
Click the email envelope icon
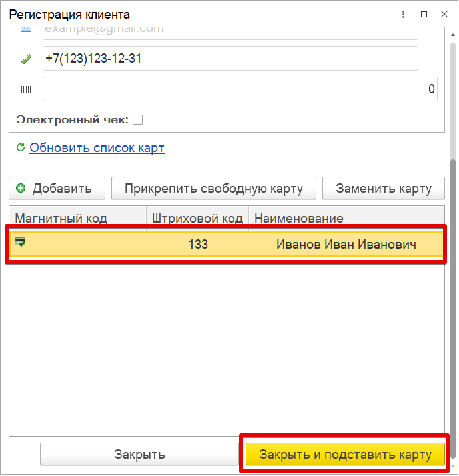point(26,29)
